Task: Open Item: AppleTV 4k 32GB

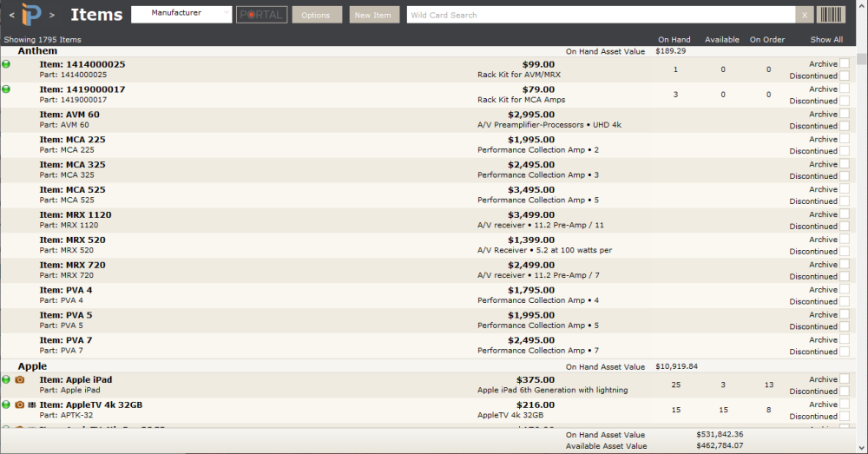Action: tap(91, 405)
